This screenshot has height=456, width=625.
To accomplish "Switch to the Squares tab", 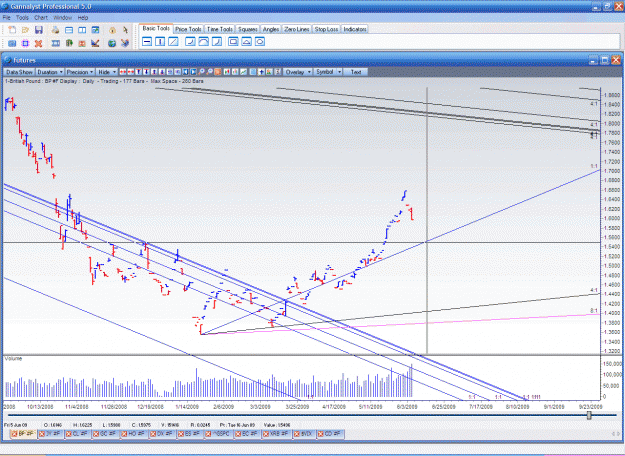I will tap(248, 29).
